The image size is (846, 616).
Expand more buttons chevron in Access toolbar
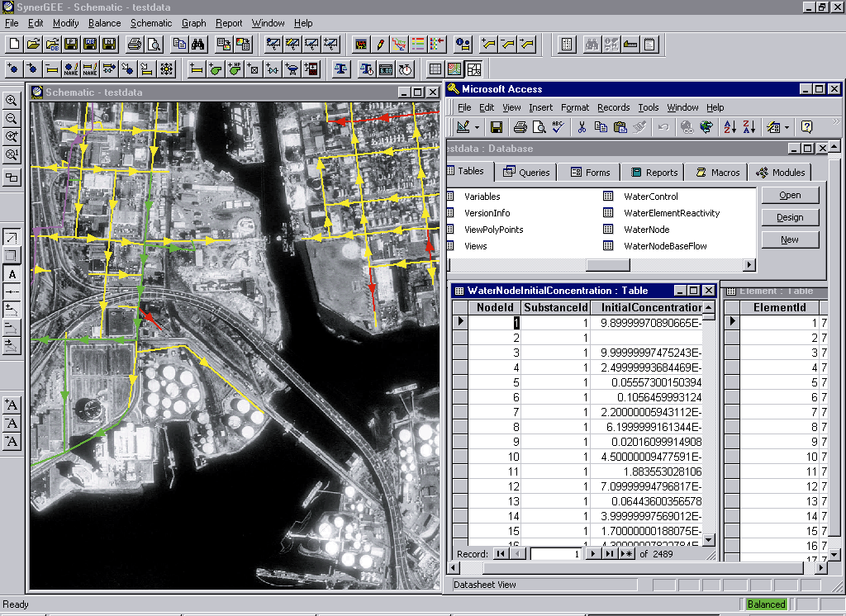[836, 122]
